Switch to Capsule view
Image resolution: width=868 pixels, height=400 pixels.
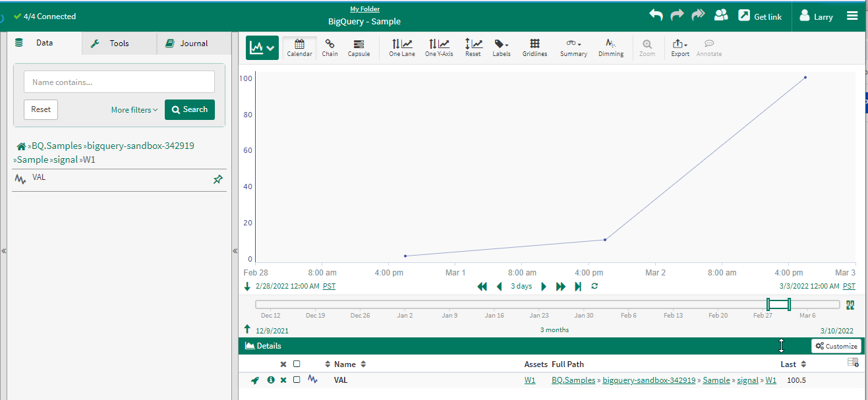(x=359, y=47)
